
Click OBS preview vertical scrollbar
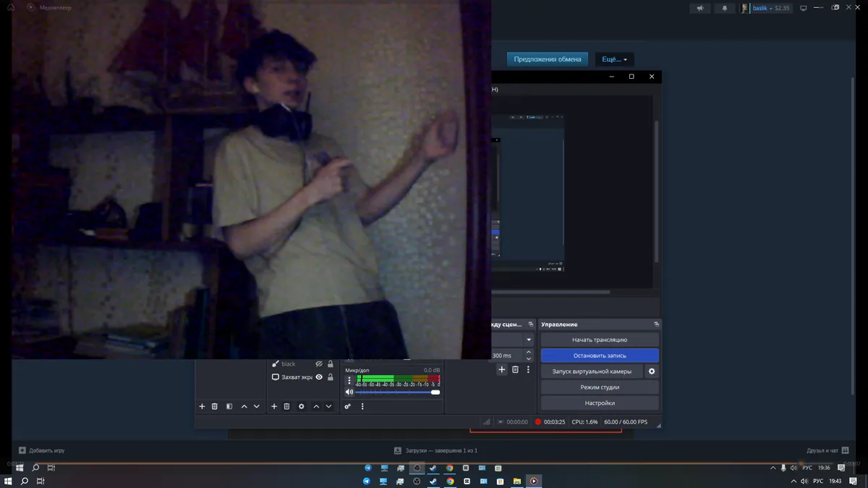(657, 192)
